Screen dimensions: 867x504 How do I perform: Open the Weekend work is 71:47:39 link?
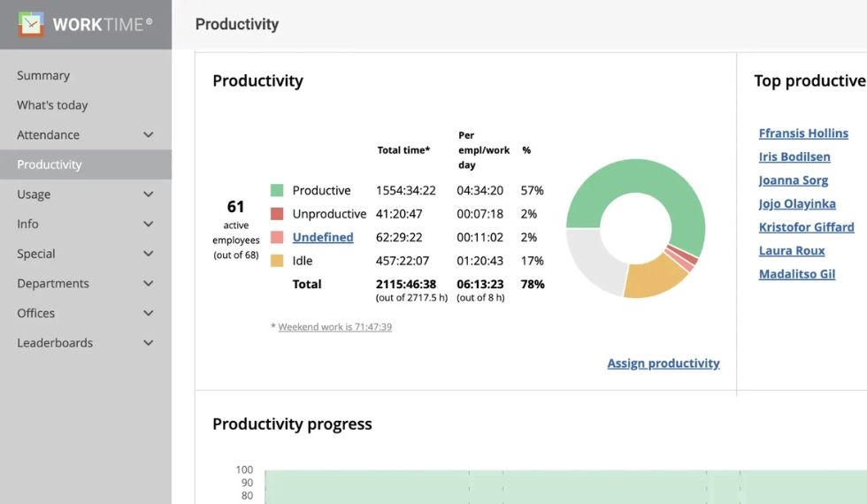(335, 326)
